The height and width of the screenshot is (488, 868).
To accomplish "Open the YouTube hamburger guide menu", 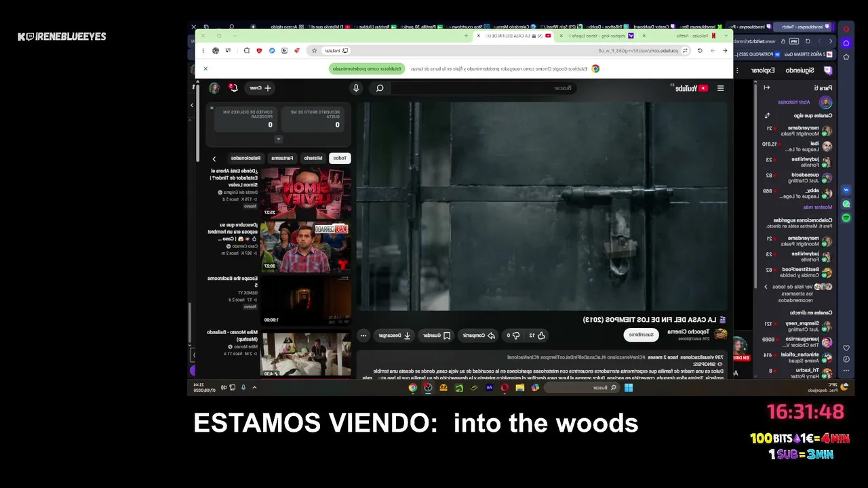I will point(720,88).
